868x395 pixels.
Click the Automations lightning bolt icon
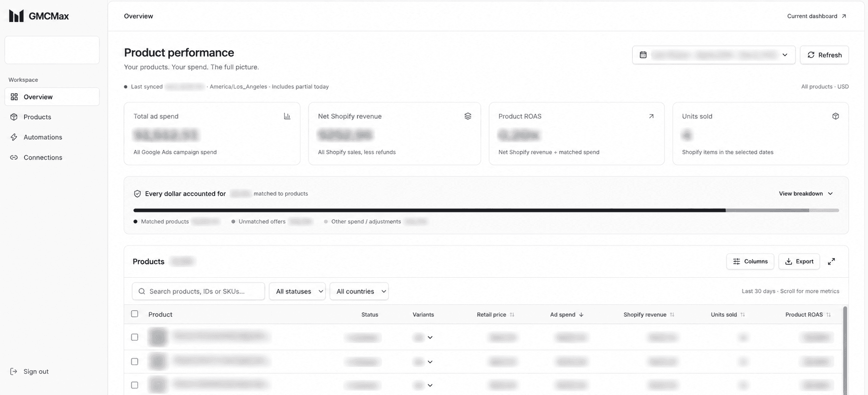(x=14, y=137)
